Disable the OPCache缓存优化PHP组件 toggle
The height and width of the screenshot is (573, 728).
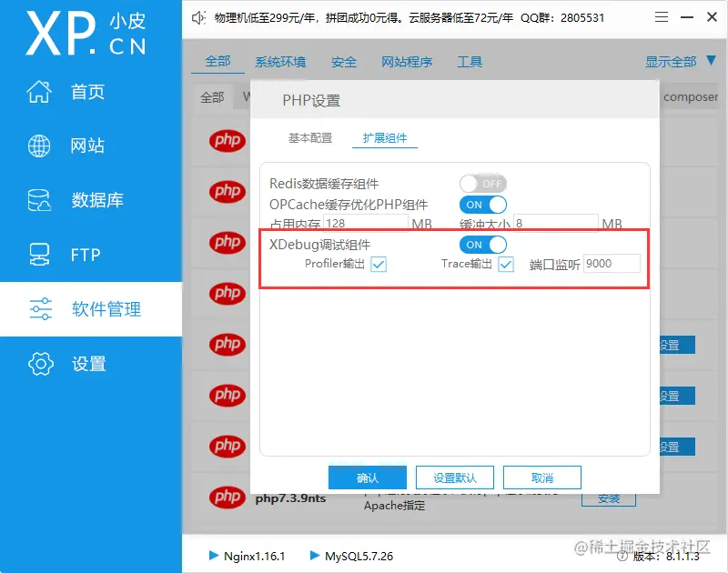click(x=483, y=204)
